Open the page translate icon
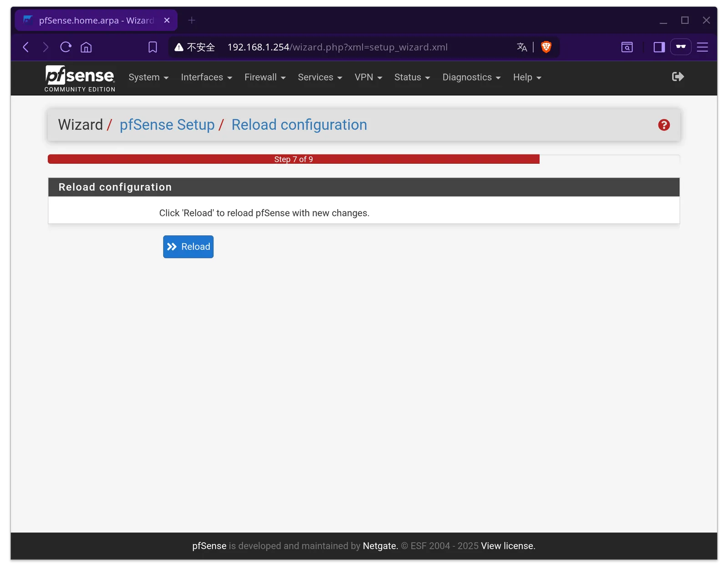 click(x=522, y=47)
